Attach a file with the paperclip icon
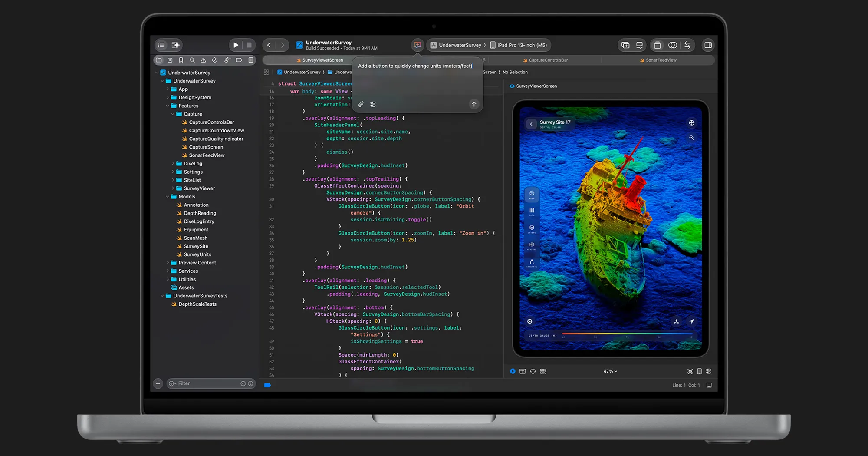868x456 pixels. 361,104
